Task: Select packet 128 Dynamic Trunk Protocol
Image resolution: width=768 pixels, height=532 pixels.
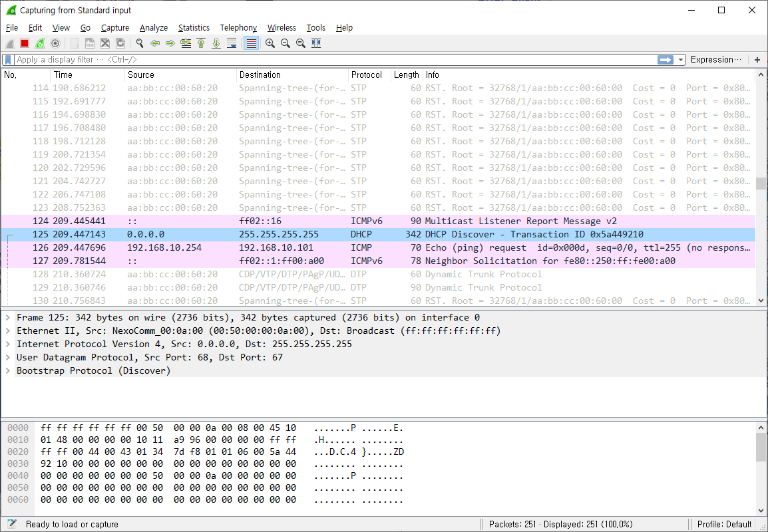Action: pyautogui.click(x=378, y=274)
